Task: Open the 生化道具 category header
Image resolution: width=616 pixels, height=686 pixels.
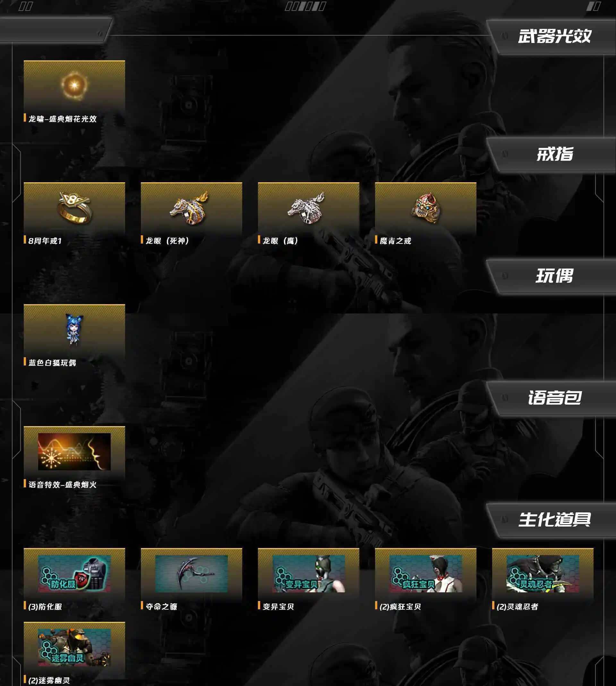Action: [554, 519]
